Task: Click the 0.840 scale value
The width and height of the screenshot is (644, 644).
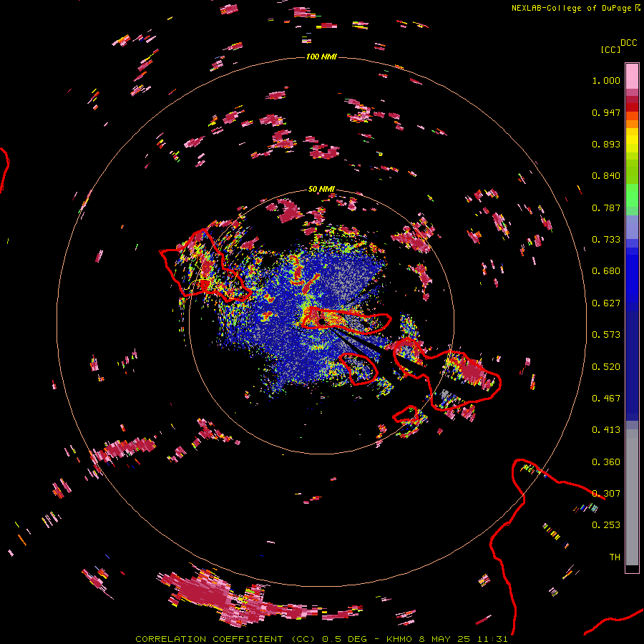Action: [606, 176]
